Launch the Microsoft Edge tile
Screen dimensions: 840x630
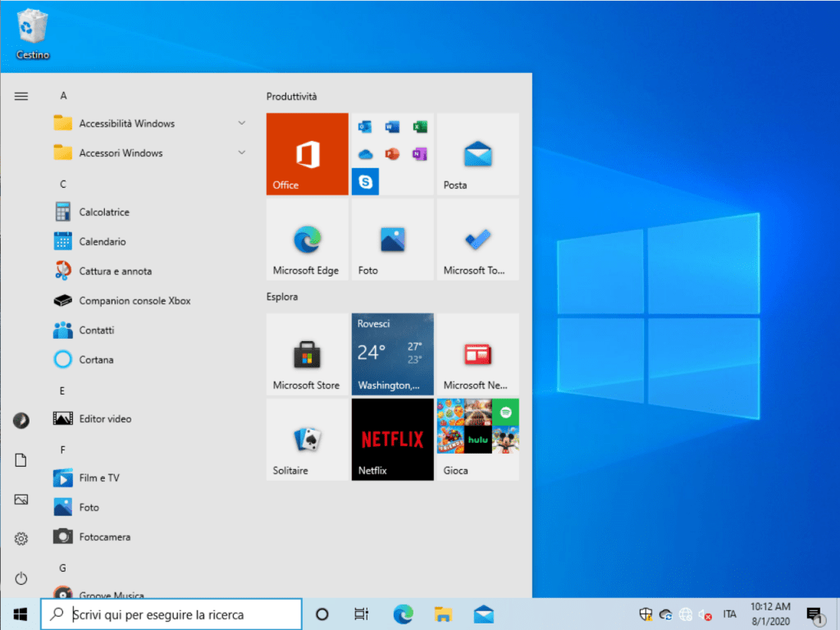tap(307, 239)
